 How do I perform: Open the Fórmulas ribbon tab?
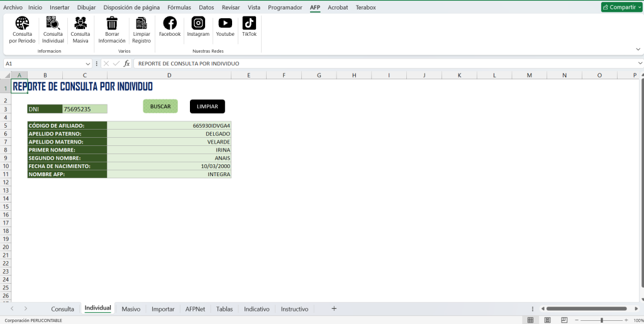179,8
